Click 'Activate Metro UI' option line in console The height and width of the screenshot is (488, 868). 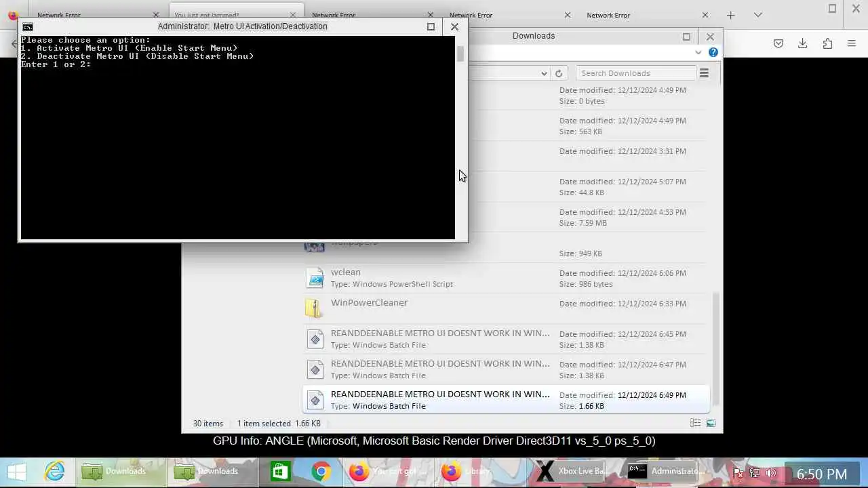(x=129, y=48)
